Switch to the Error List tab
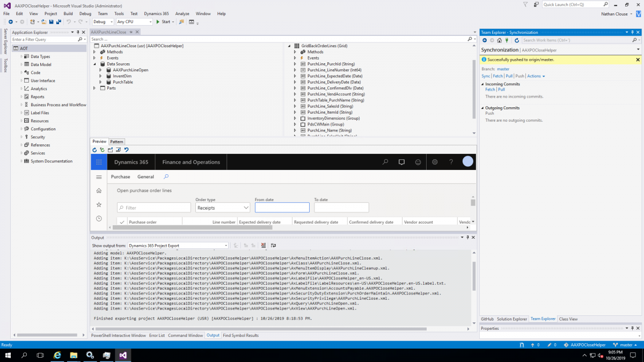This screenshot has width=644, height=362. coord(157,335)
